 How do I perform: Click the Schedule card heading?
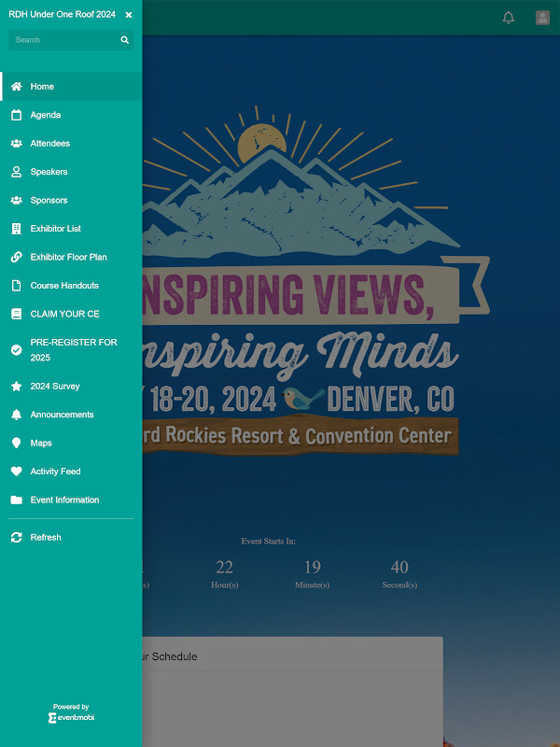point(169,656)
